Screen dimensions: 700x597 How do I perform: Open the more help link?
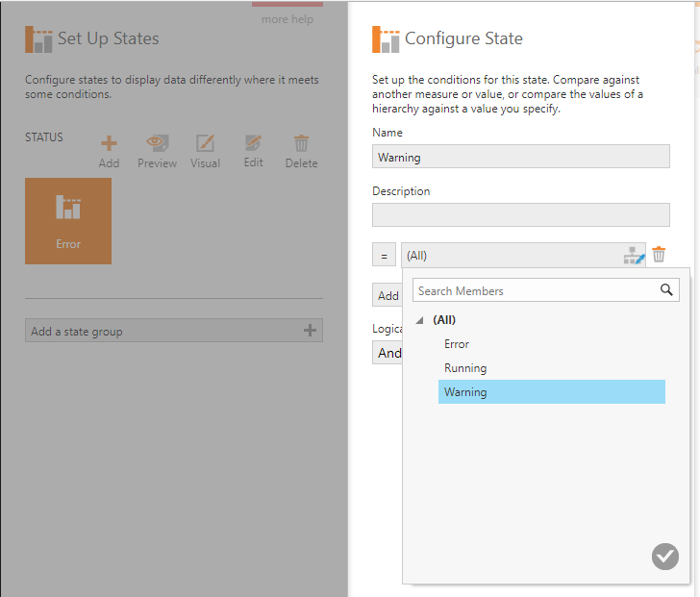coord(287,19)
